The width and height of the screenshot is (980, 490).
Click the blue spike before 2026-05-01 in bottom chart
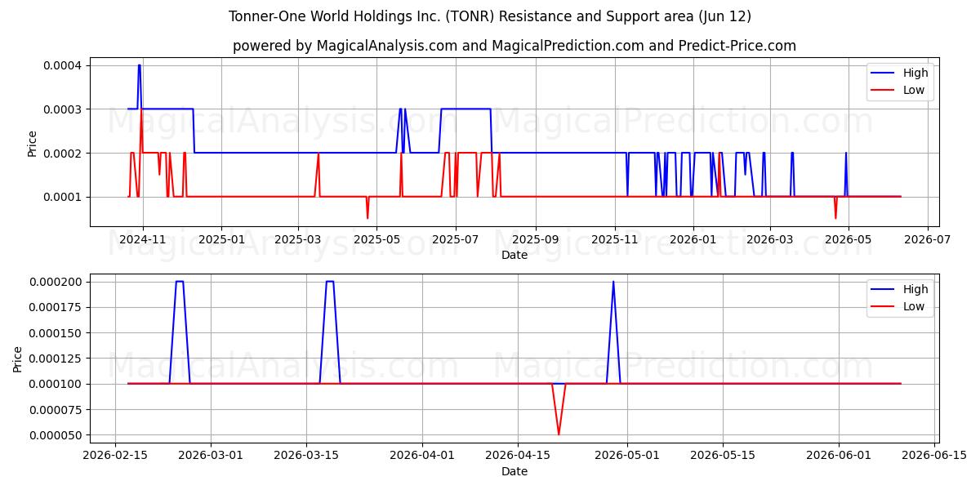click(x=613, y=282)
